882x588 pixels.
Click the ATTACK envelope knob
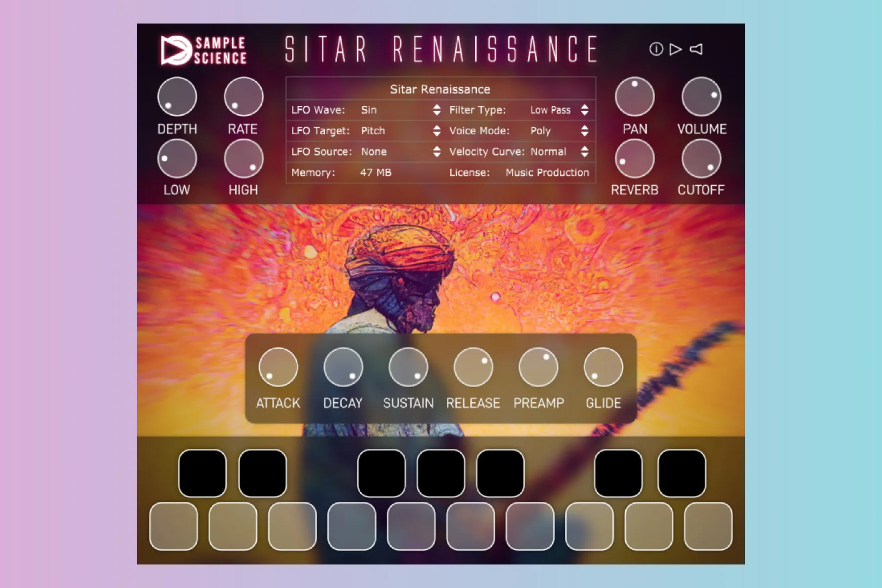[278, 367]
